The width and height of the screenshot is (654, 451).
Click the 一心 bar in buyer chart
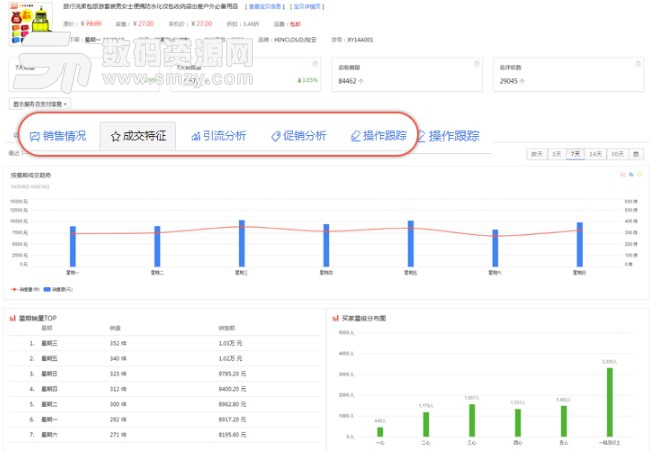coord(380,432)
